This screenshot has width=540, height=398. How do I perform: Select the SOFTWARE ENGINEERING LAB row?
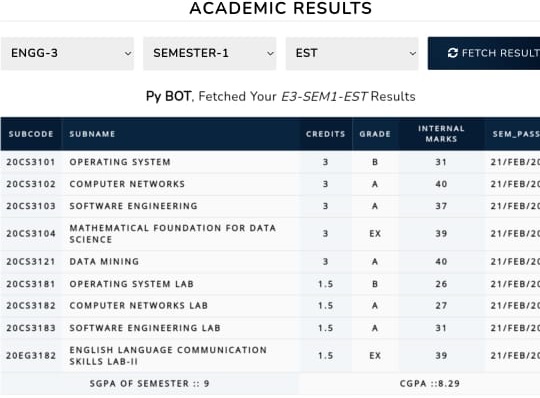(x=270, y=328)
